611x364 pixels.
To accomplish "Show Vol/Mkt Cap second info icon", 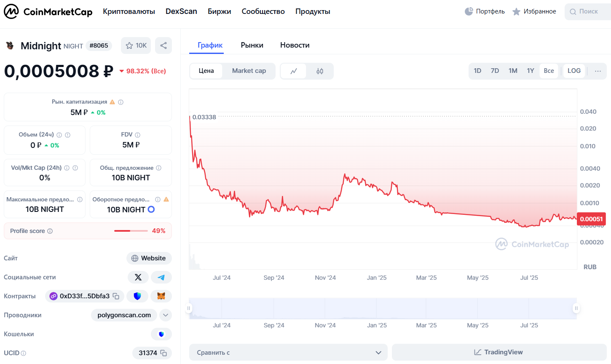I will [x=75, y=168].
